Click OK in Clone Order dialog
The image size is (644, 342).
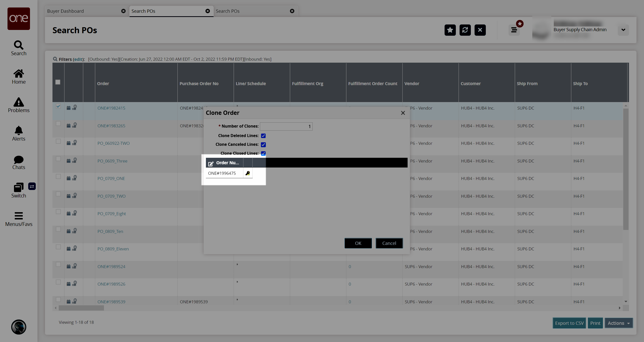(358, 243)
